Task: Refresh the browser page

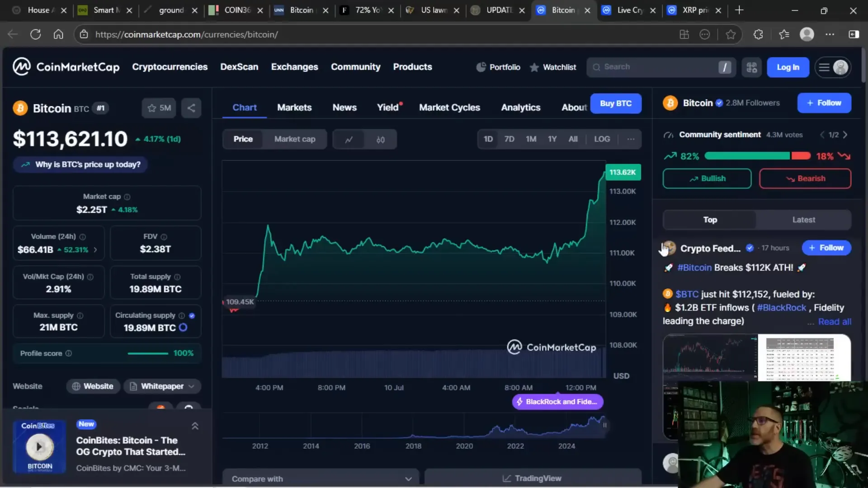Action: point(35,34)
